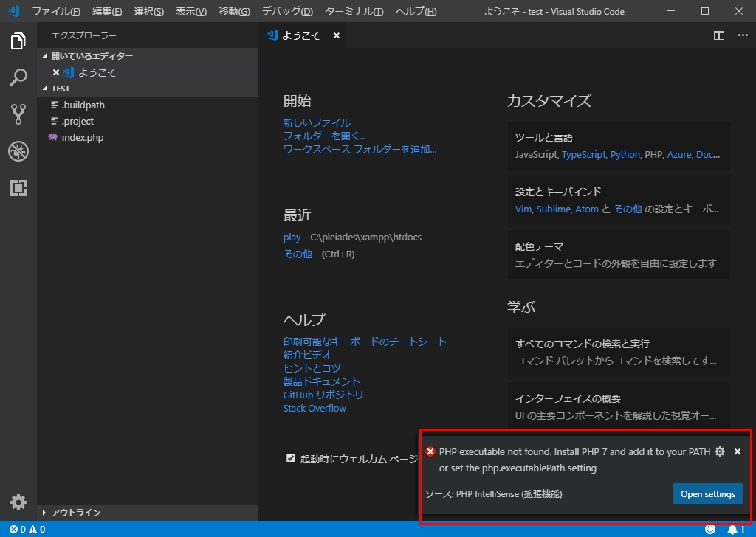The height and width of the screenshot is (537, 756).
Task: Open the Manage gear at bottom left
Action: click(x=18, y=502)
